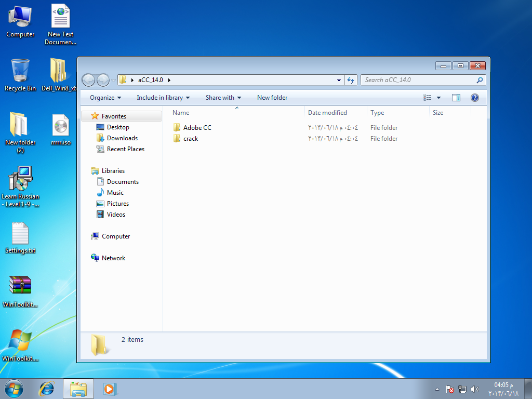
Task: Open Recent Places under Favorites
Action: [x=125, y=149]
